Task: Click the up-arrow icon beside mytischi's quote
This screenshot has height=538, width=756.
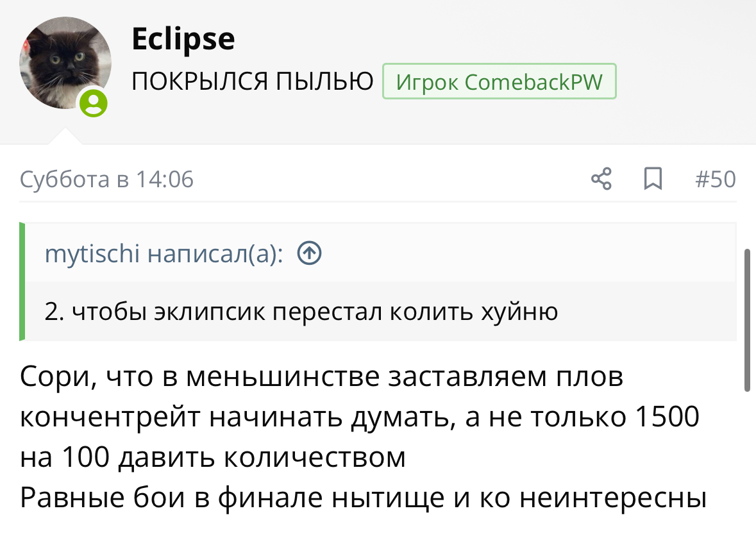Action: 310,254
